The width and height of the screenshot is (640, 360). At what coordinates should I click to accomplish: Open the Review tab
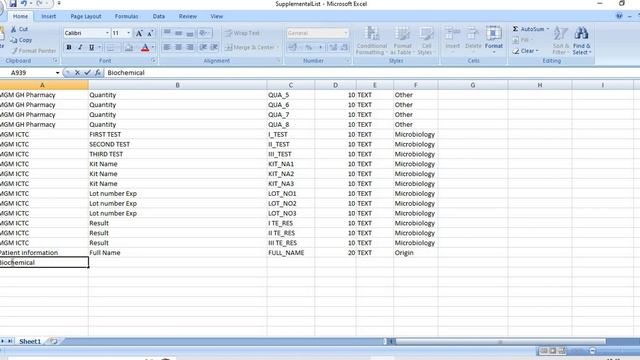click(x=188, y=16)
